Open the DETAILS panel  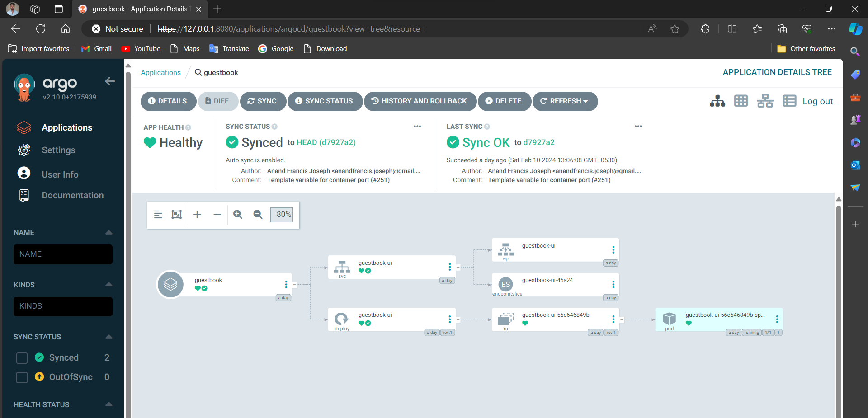(x=168, y=101)
